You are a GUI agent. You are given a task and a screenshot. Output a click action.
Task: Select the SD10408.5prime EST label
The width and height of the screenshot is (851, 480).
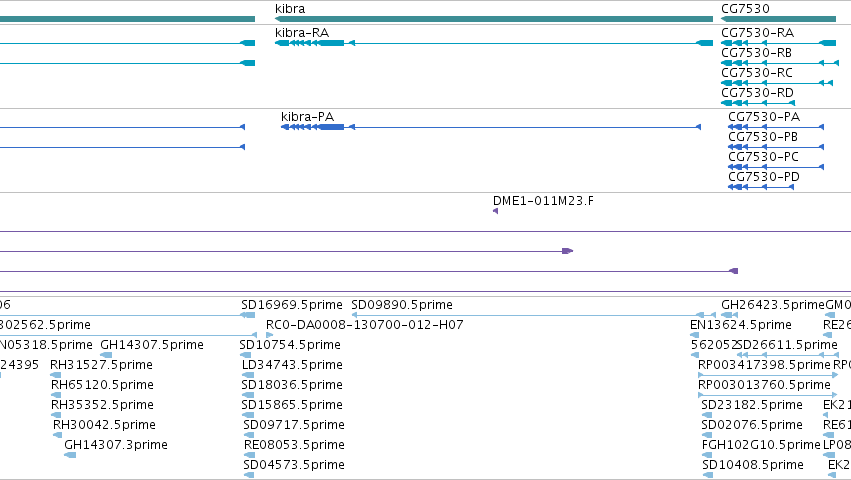(753, 465)
